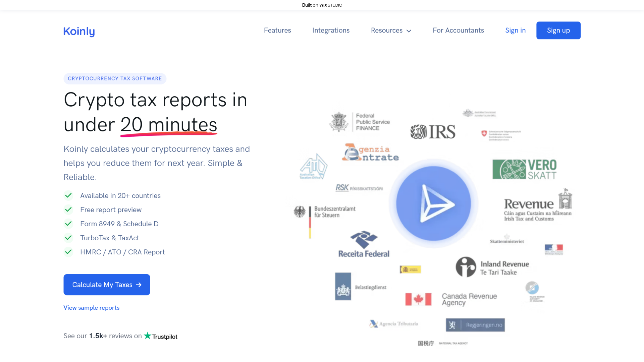The height and width of the screenshot is (362, 644).
Task: Click the Agencia Tributaria logo
Action: pyautogui.click(x=393, y=324)
